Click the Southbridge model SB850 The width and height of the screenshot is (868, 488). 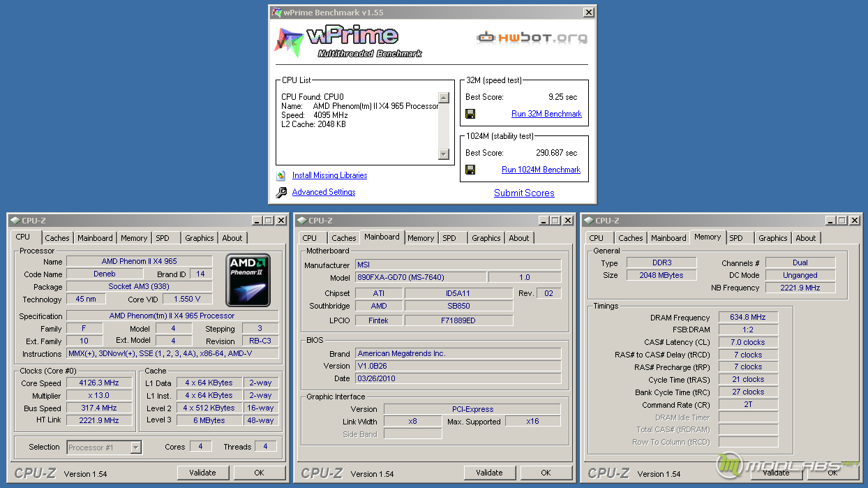pyautogui.click(x=459, y=306)
